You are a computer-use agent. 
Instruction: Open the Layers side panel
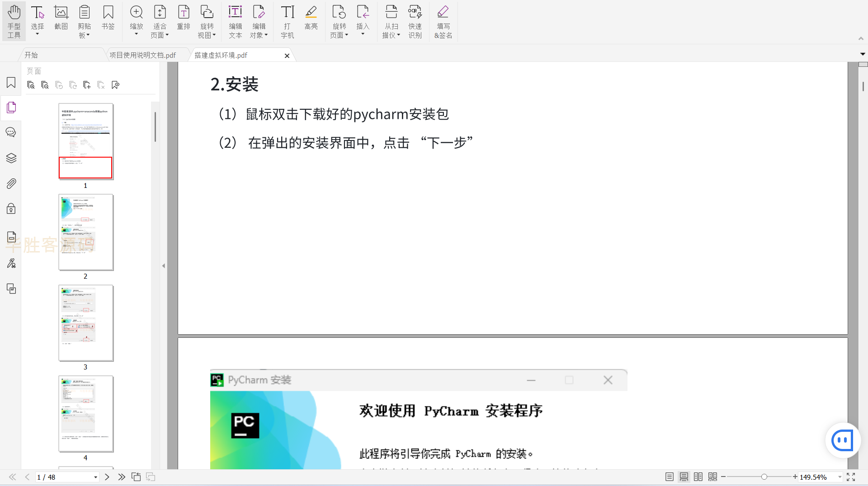[x=11, y=158]
